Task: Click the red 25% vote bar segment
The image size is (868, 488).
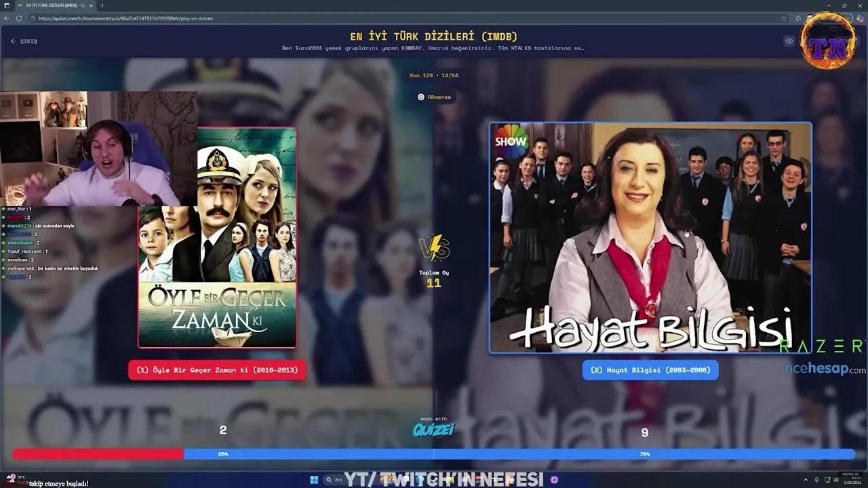Action: [x=98, y=454]
